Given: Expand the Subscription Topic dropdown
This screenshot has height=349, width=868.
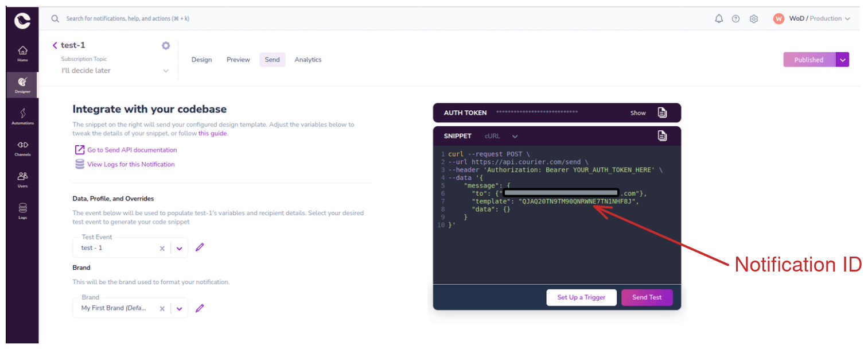Looking at the screenshot, I should (166, 71).
